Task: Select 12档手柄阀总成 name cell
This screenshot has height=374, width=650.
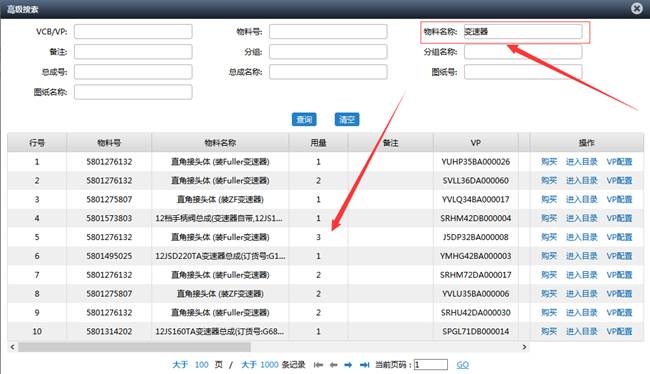Action: coord(220,218)
